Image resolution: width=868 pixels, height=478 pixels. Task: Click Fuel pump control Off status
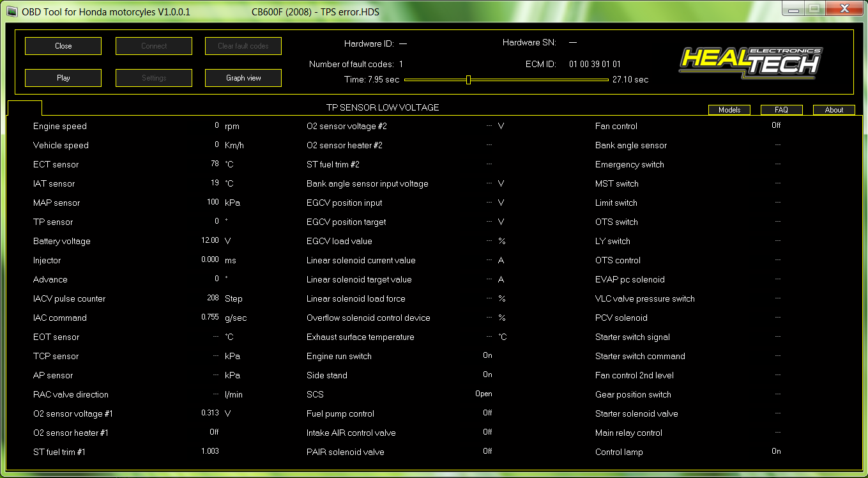tap(487, 413)
